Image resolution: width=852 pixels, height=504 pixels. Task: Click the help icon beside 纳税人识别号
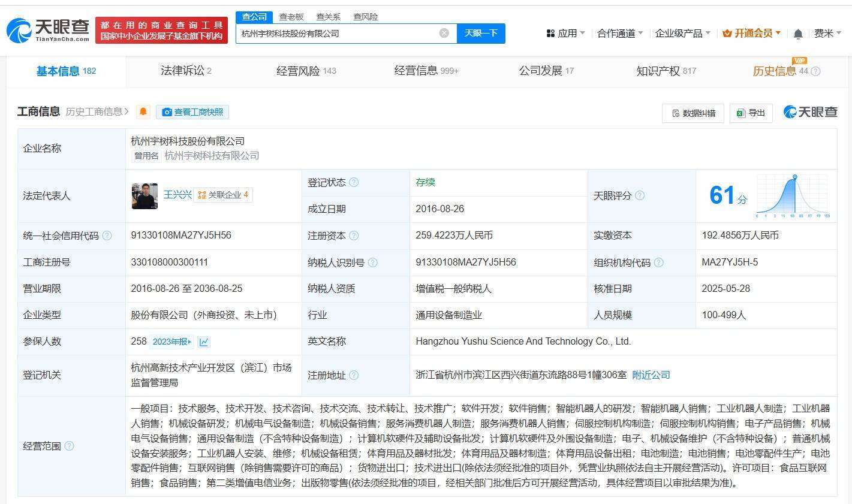373,262
